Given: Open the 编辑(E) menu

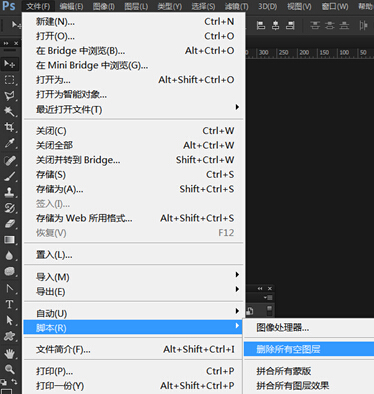Looking at the screenshot, I should click(71, 6).
